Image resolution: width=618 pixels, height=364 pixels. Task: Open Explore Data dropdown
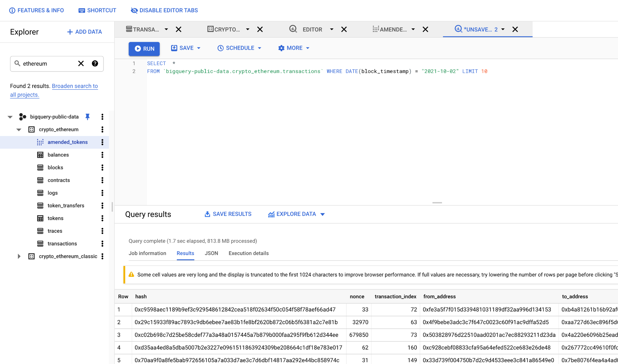322,214
